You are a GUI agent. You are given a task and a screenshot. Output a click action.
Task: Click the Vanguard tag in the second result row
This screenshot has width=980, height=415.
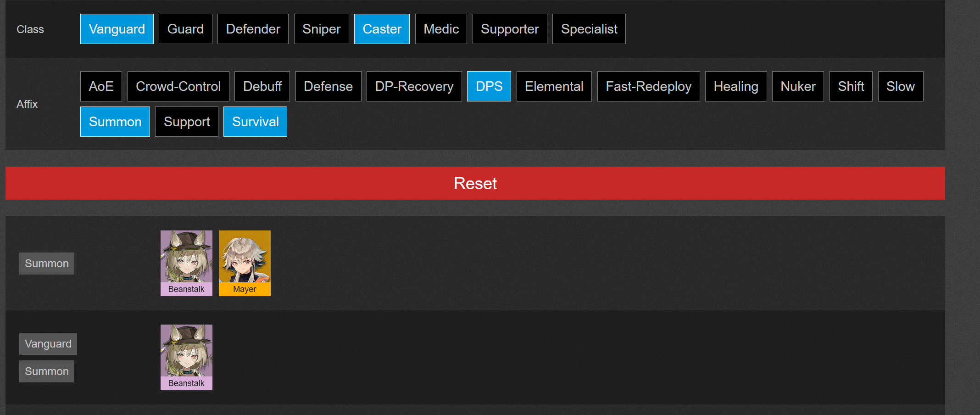pos(48,344)
